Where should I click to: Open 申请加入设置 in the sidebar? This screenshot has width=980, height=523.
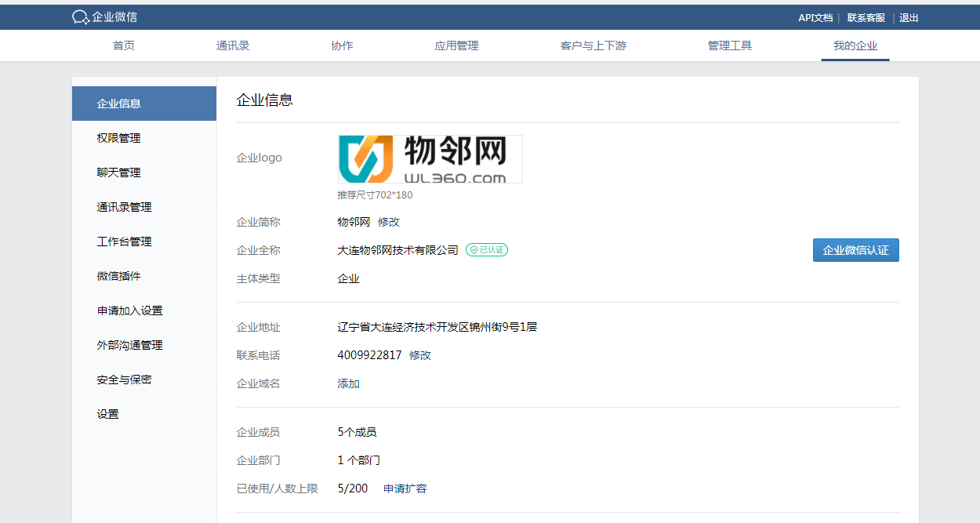click(x=144, y=311)
